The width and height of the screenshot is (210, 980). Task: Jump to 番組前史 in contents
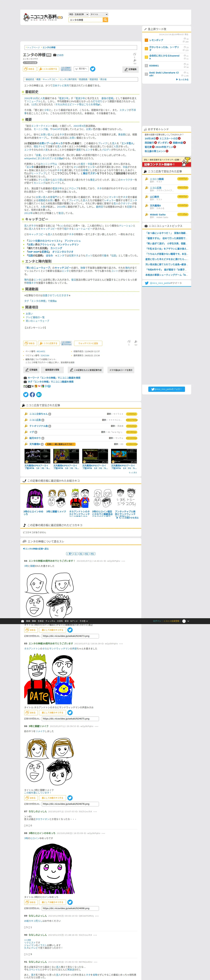(x=30, y=80)
